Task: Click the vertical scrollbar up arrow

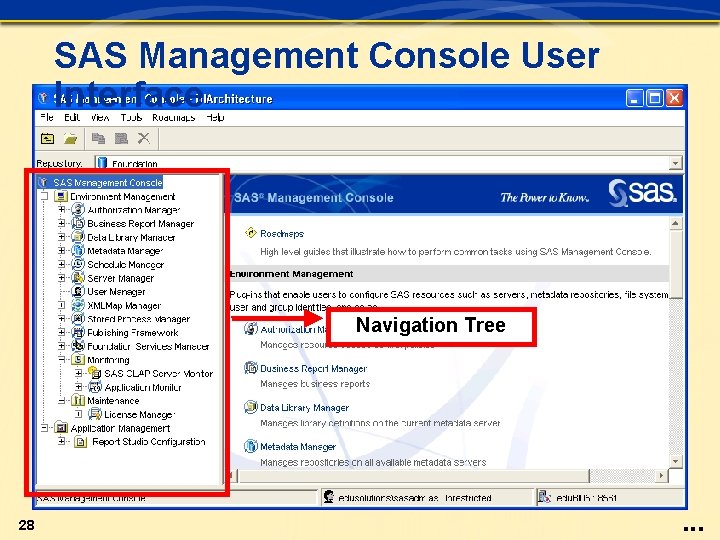Action: coord(675,223)
